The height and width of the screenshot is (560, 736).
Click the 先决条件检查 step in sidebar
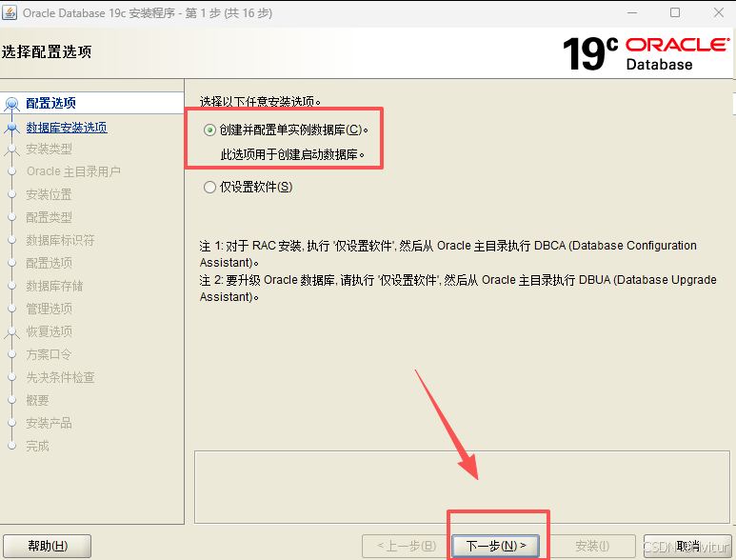(x=60, y=377)
